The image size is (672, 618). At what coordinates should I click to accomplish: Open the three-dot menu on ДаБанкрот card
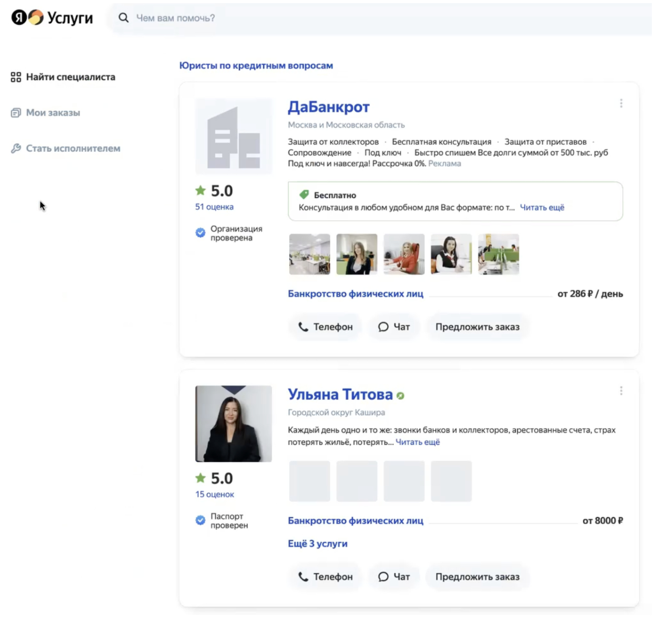(x=621, y=103)
